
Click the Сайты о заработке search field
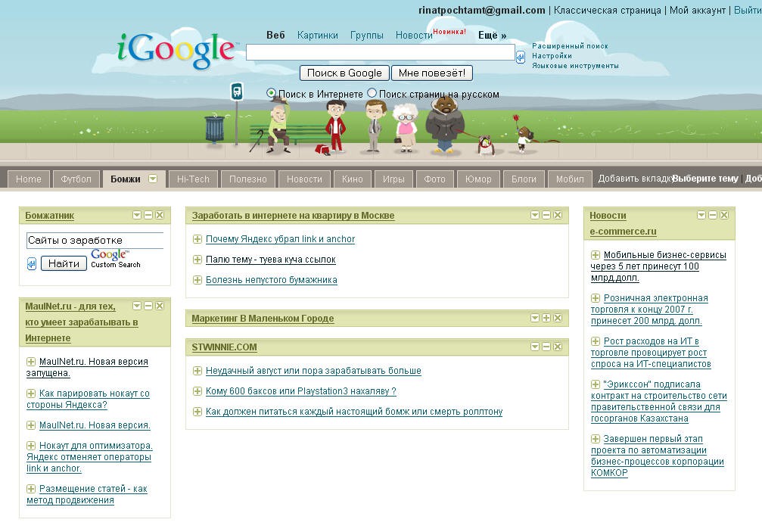click(x=95, y=240)
